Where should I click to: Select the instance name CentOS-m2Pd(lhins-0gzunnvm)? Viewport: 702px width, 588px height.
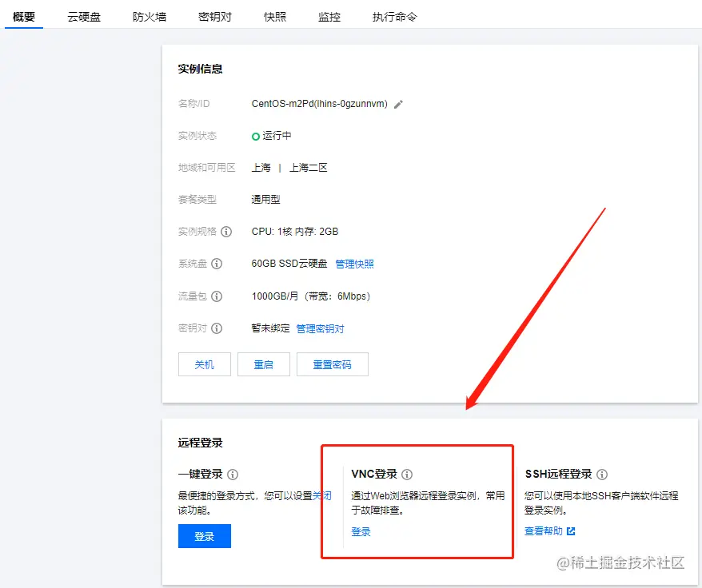click(x=319, y=104)
